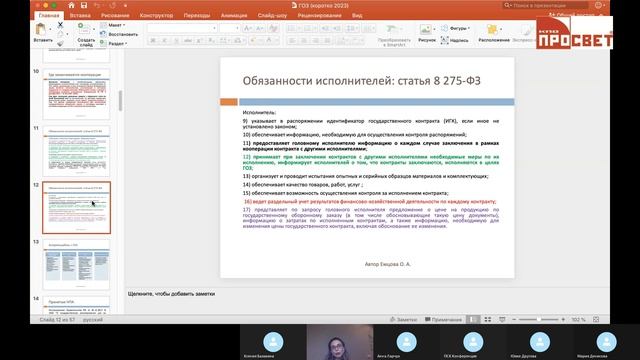Decrease font size button

pyautogui.click(x=260, y=28)
